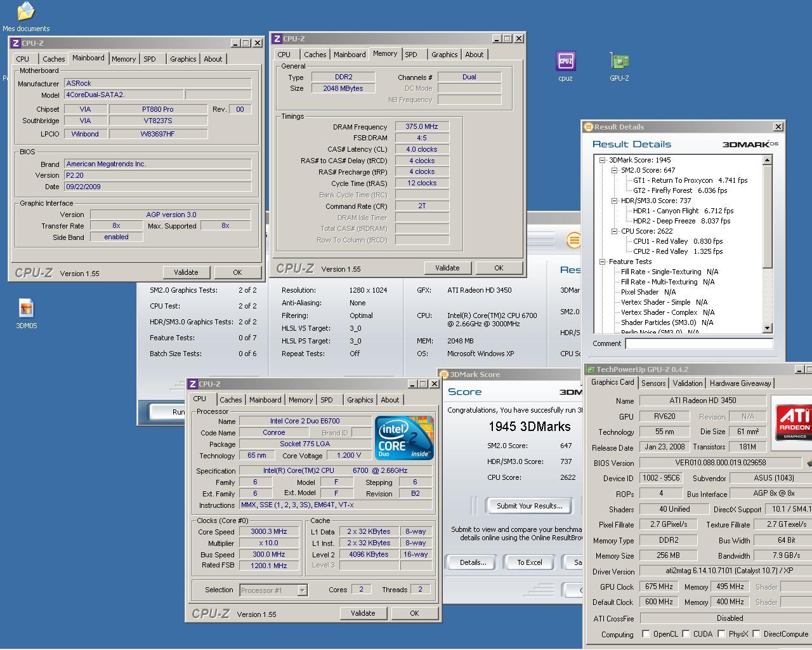812x650 pixels.
Task: Click the orange round icon in 3DMark window
Action: coord(573,240)
